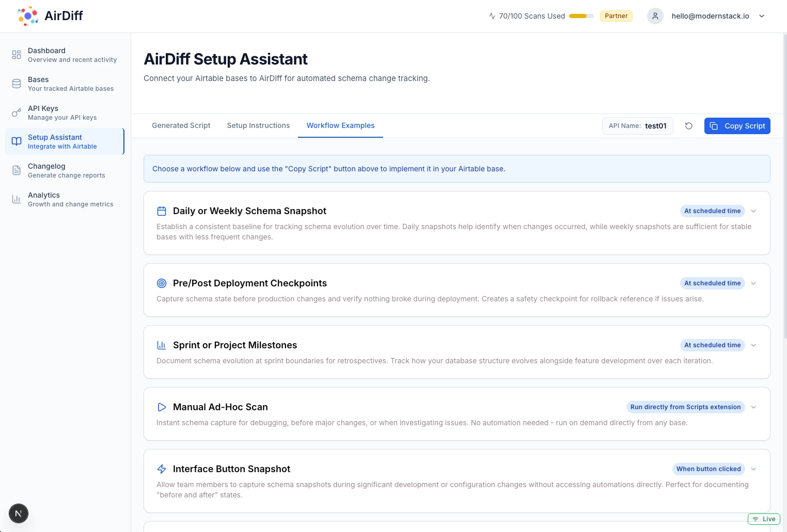The height and width of the screenshot is (532, 787).
Task: Click the AirDiff brand name link
Action: [64, 16]
